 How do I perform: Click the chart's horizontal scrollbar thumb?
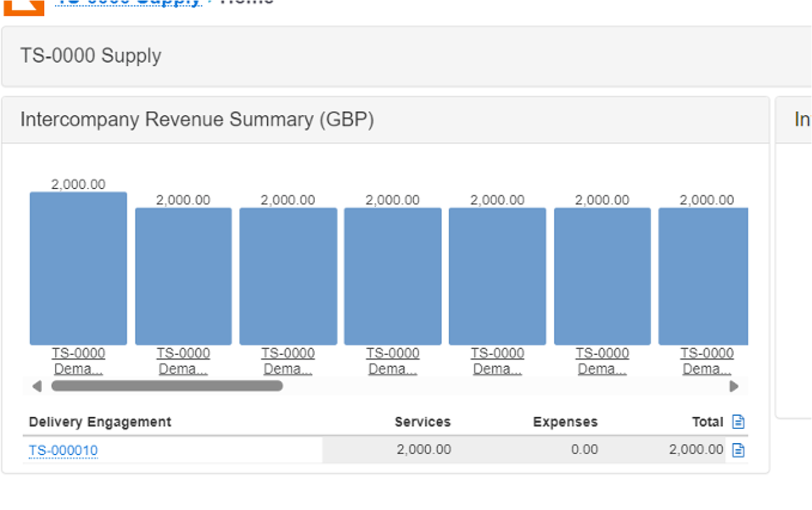coord(167,386)
